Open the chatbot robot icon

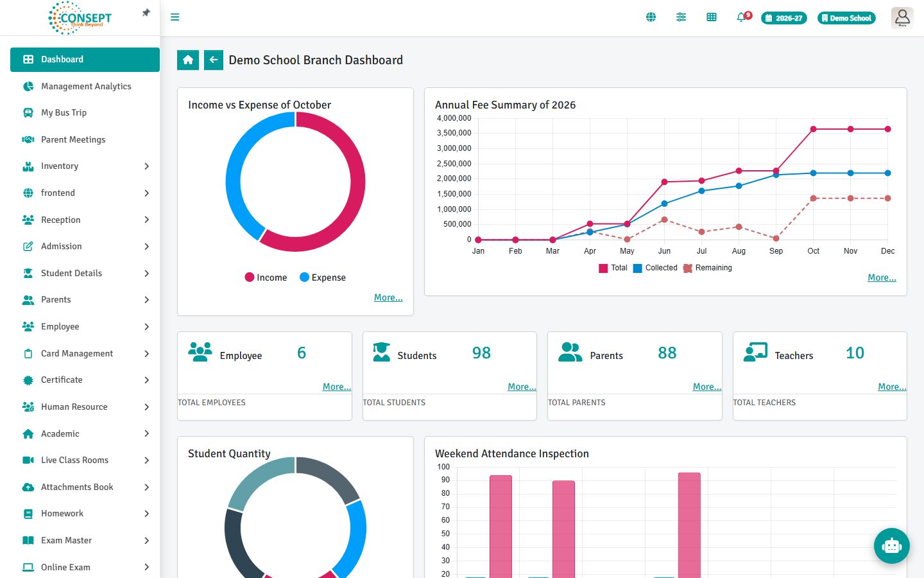[x=892, y=546]
